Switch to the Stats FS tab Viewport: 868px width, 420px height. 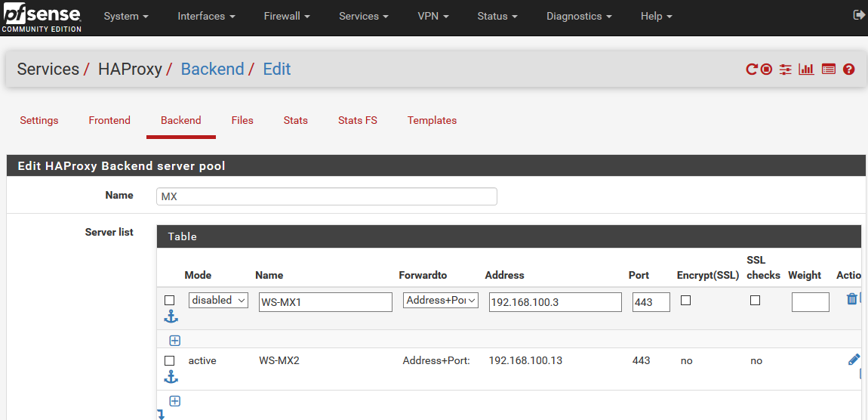click(358, 120)
